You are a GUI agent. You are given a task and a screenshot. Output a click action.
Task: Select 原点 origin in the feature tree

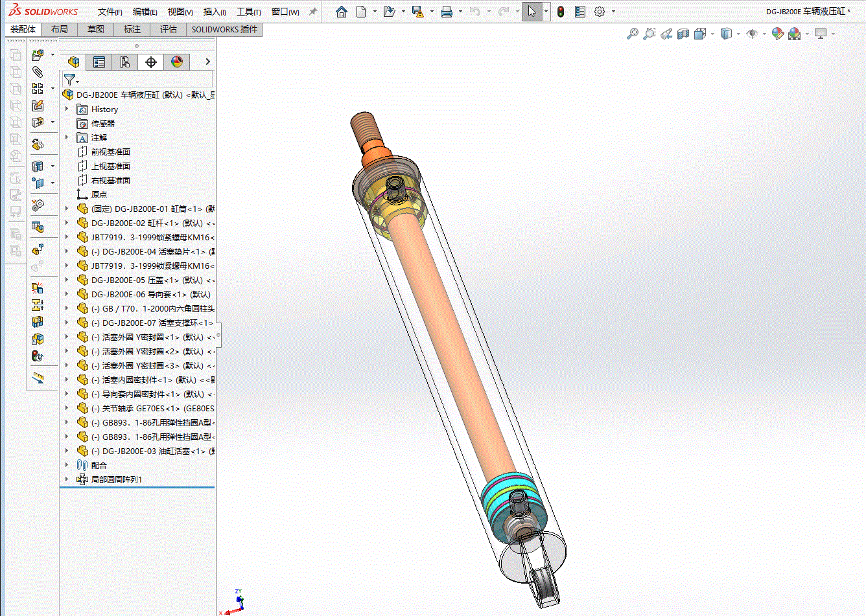pos(99,194)
